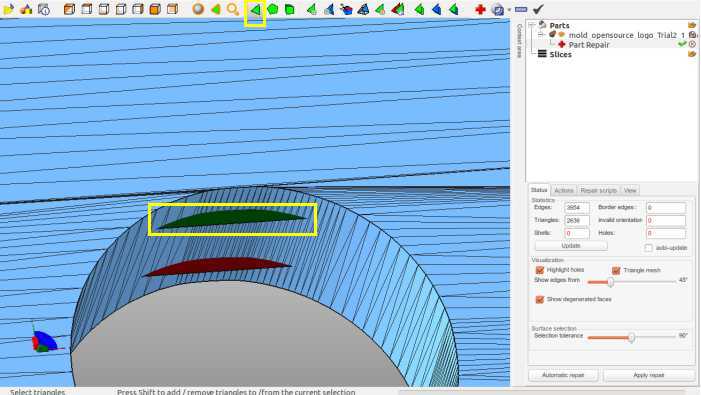Viewport: 701px width, 395px height.
Task: Activate the green cube Select shells tool
Action: click(x=290, y=9)
